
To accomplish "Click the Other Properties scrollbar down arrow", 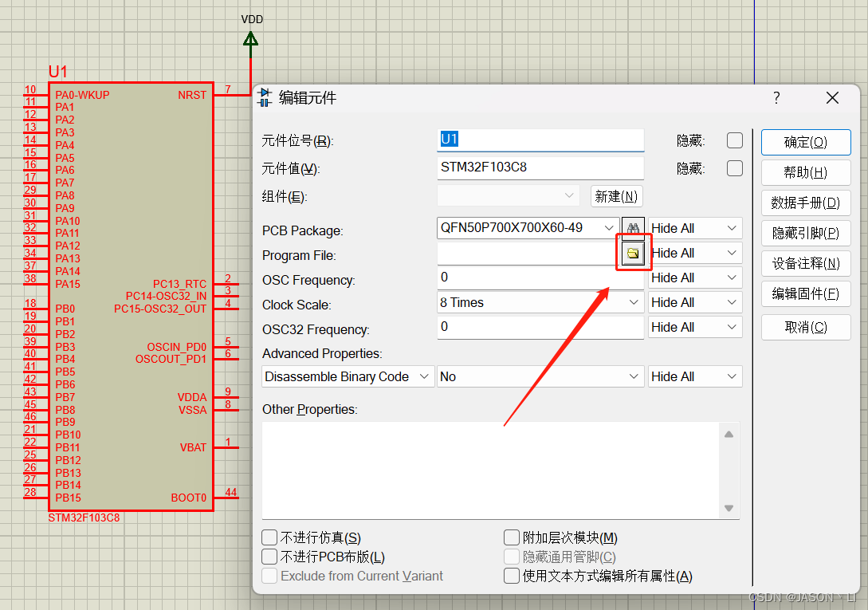I will click(729, 508).
